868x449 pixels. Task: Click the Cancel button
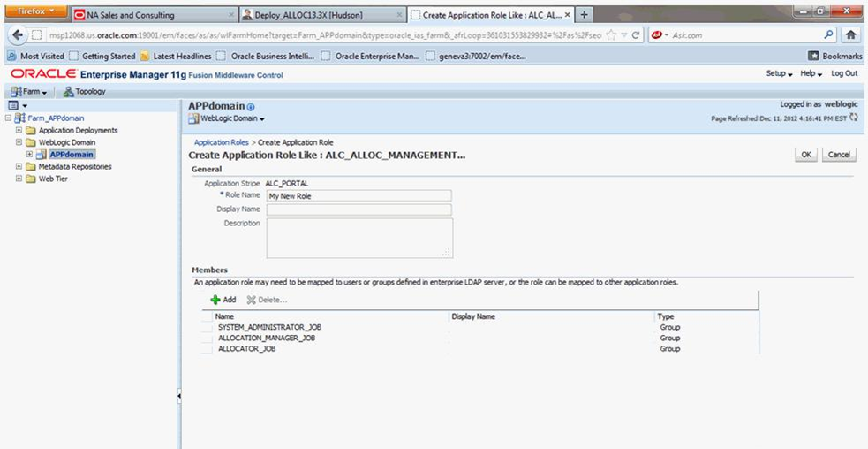pyautogui.click(x=839, y=155)
